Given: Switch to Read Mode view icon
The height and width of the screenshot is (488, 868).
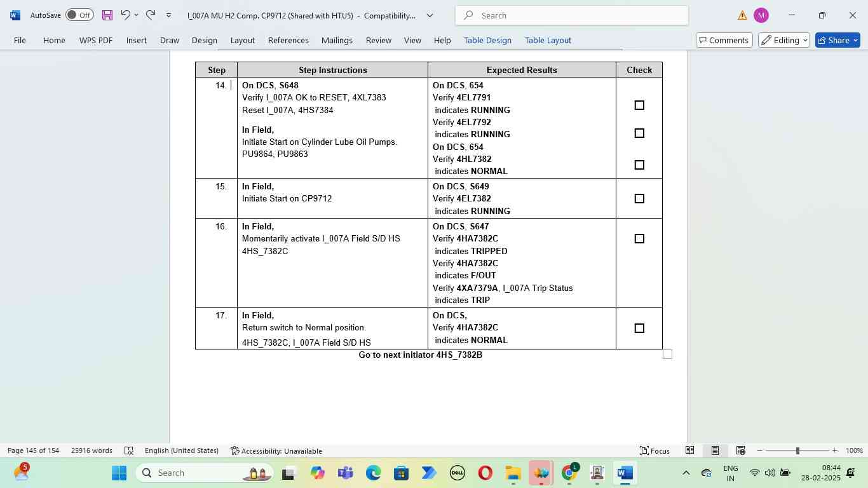Looking at the screenshot, I should pyautogui.click(x=689, y=451).
